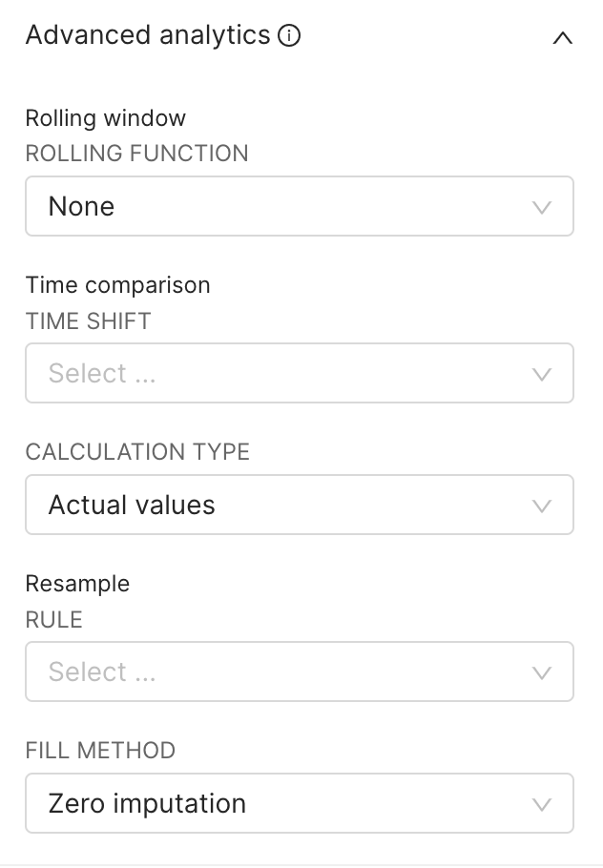Open the Rolling Function dropdown showing None

[300, 206]
